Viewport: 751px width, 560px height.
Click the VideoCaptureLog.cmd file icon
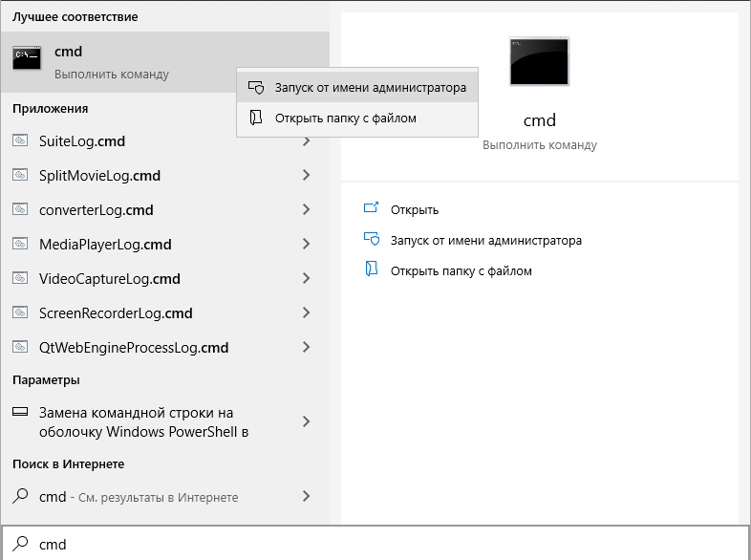20,278
